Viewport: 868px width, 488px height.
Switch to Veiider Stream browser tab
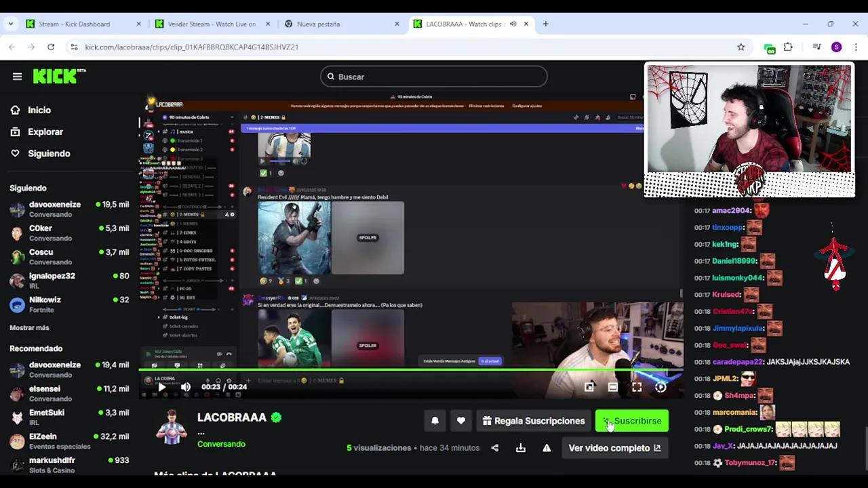[212, 24]
